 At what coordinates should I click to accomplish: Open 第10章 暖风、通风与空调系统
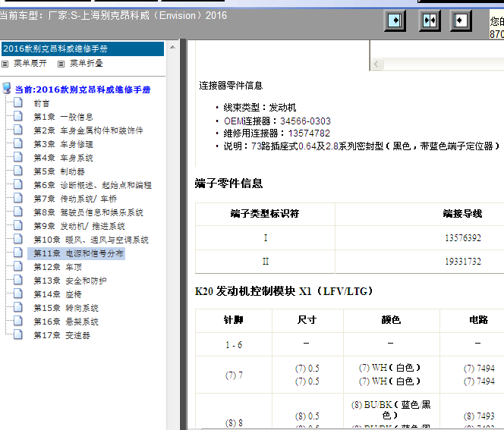pyautogui.click(x=91, y=240)
